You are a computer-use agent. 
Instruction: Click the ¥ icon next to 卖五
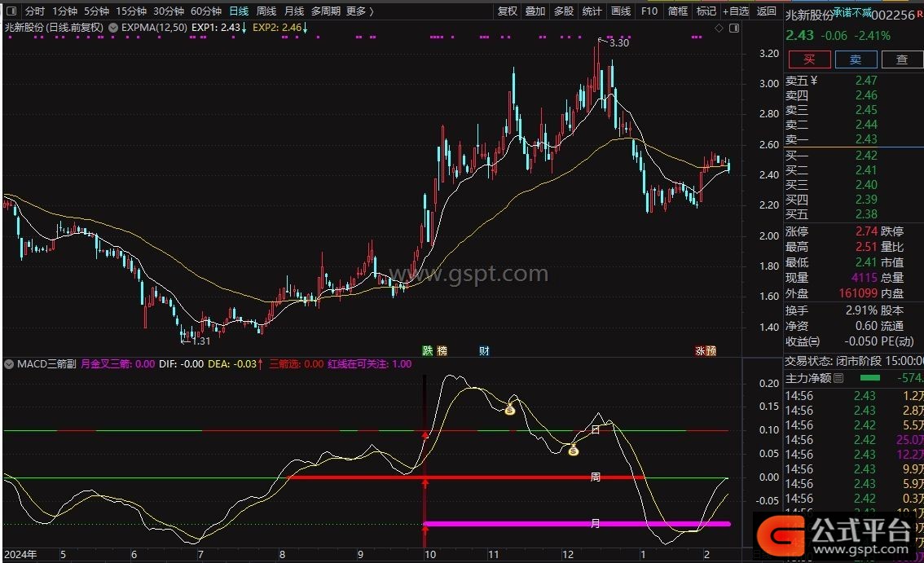pyautogui.click(x=814, y=80)
